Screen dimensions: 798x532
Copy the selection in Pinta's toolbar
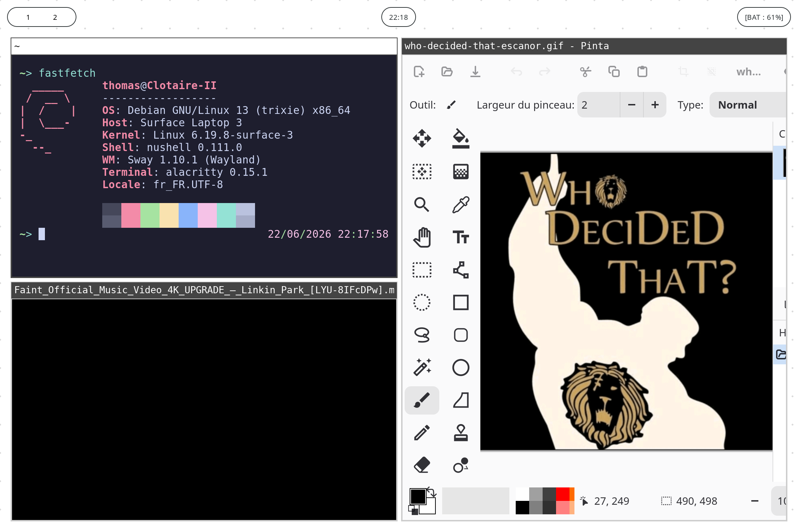(614, 72)
